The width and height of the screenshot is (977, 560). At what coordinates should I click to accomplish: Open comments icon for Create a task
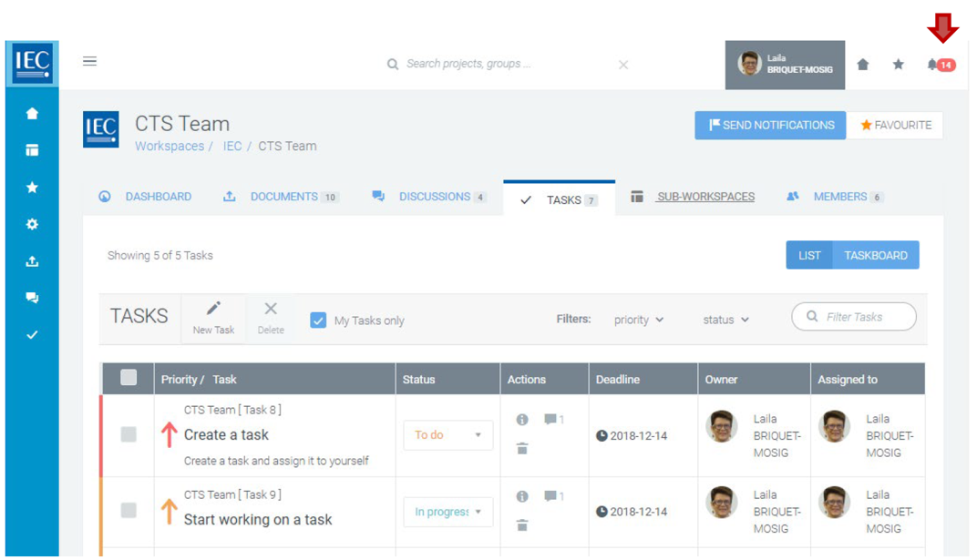tap(550, 420)
